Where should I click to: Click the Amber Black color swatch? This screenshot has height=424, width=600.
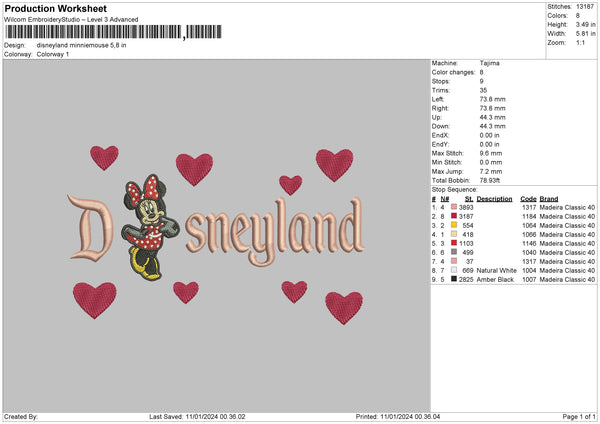(x=454, y=279)
